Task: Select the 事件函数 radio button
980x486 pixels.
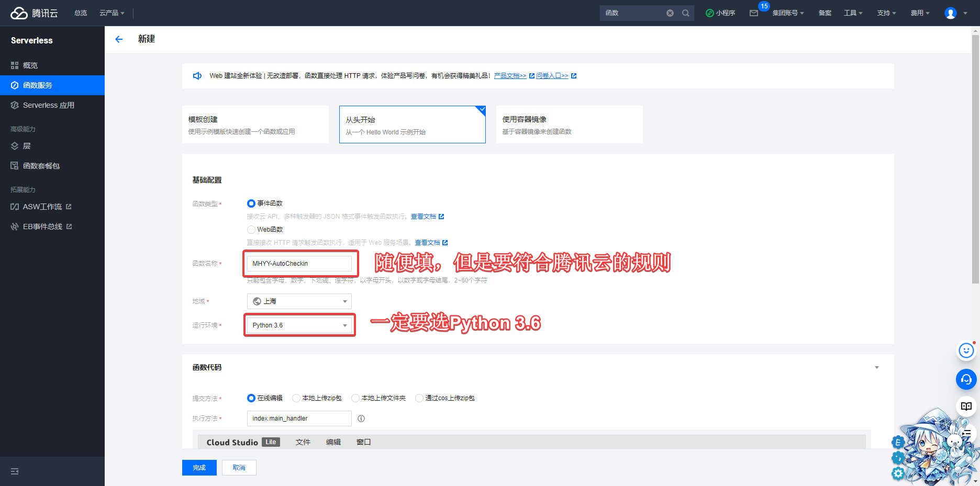Action: click(251, 204)
